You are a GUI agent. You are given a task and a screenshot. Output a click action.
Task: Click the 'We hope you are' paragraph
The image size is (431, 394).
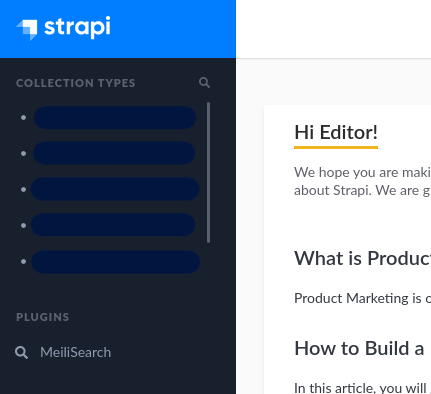(x=363, y=181)
